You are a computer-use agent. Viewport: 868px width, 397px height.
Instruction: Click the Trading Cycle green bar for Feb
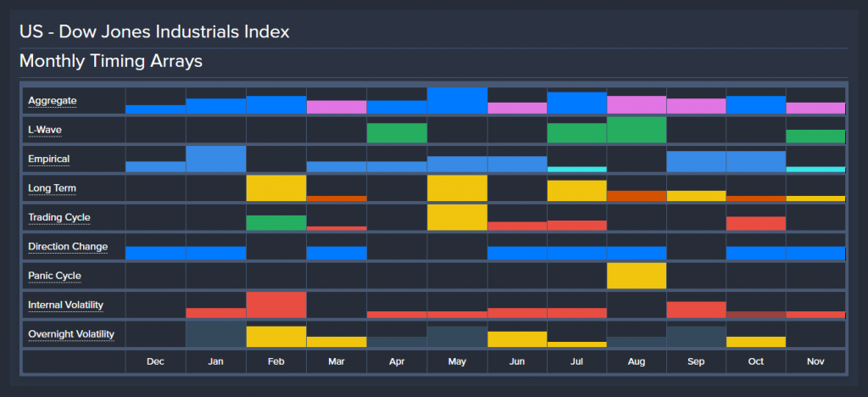coord(276,222)
